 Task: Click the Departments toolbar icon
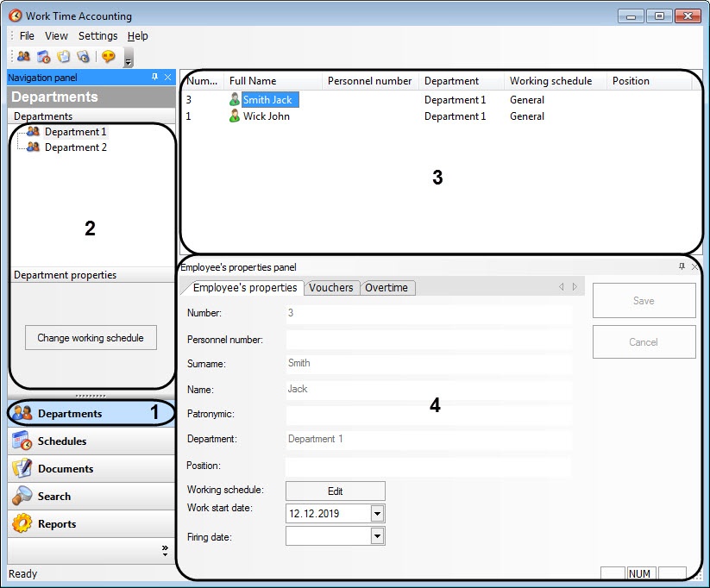pyautogui.click(x=23, y=57)
